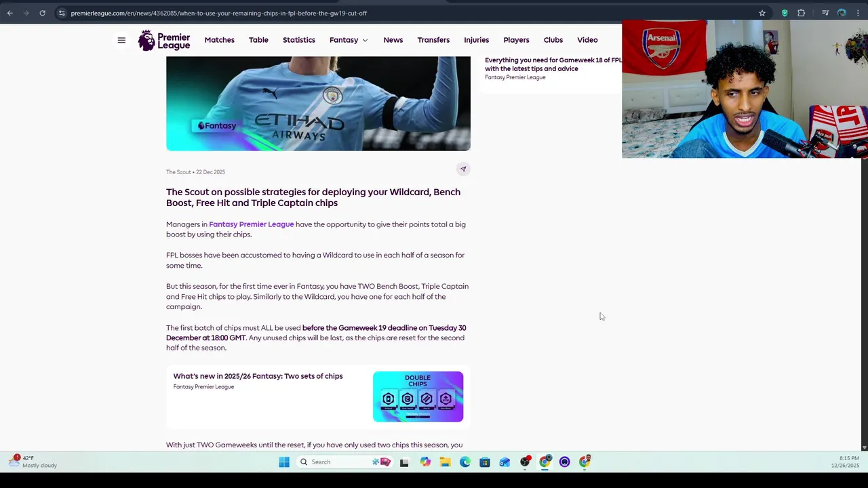Open OBS Studio from taskbar

(526, 462)
